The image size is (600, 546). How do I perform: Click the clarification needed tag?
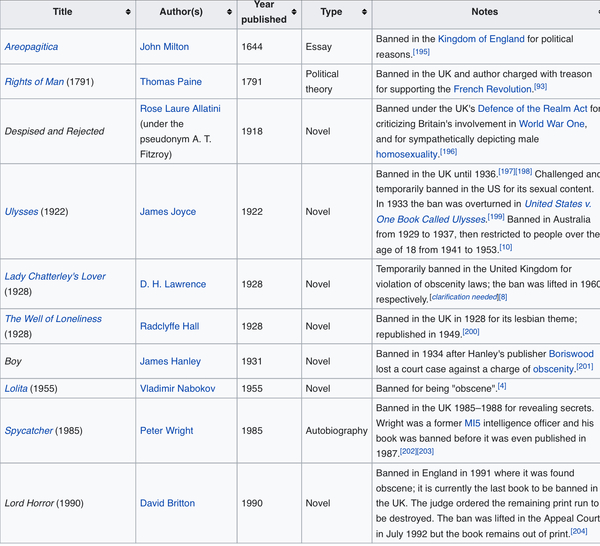(465, 297)
